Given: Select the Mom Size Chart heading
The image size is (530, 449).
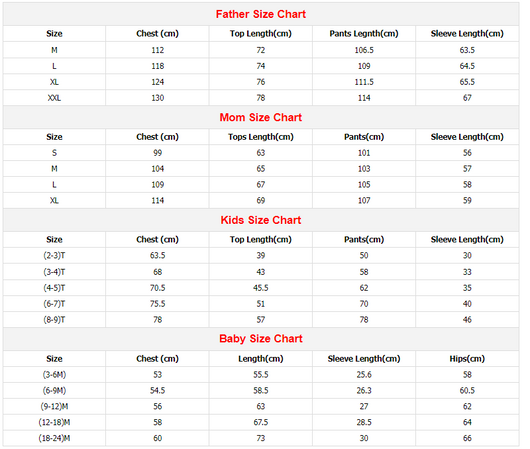Looking at the screenshot, I should 261,117.
